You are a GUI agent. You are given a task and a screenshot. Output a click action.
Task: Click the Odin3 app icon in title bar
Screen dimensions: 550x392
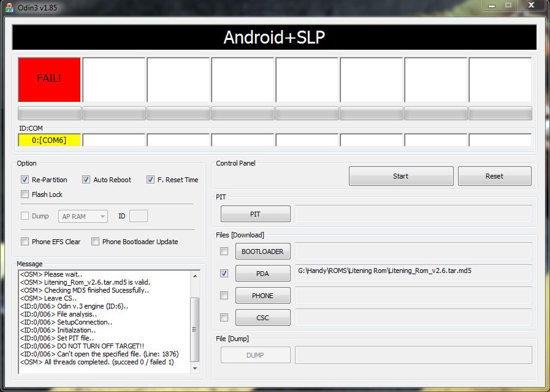(x=9, y=7)
